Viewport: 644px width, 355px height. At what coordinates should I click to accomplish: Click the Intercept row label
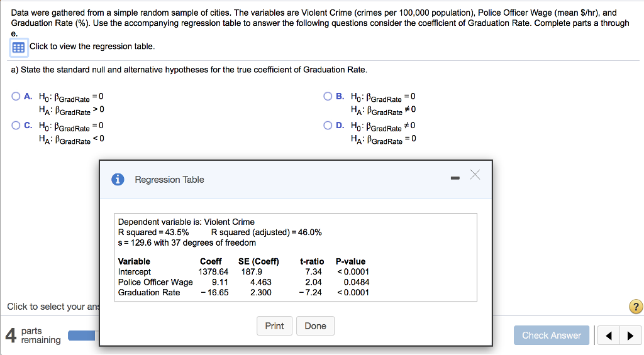click(135, 271)
